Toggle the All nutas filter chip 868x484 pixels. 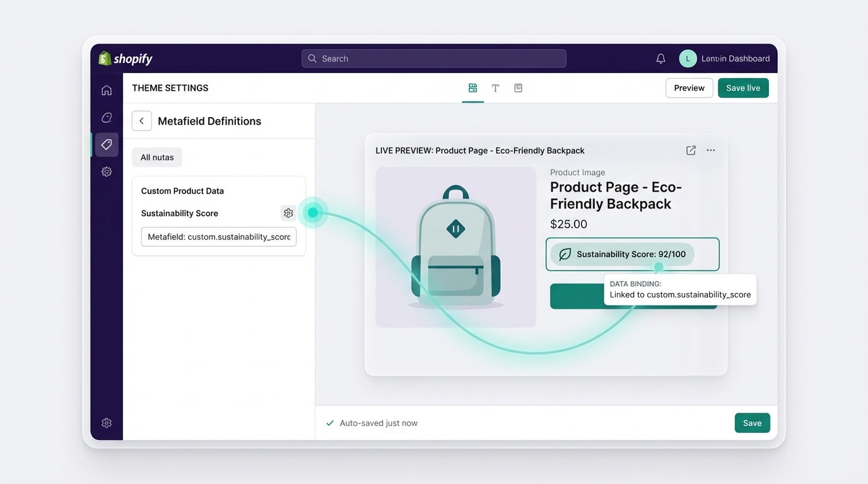tap(156, 157)
